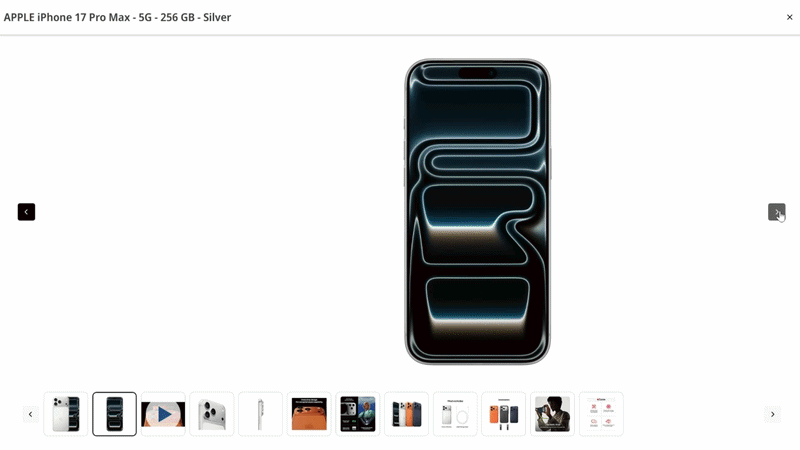View the accessories cases thumbnail
Image resolution: width=800 pixels, height=450 pixels.
(x=504, y=414)
